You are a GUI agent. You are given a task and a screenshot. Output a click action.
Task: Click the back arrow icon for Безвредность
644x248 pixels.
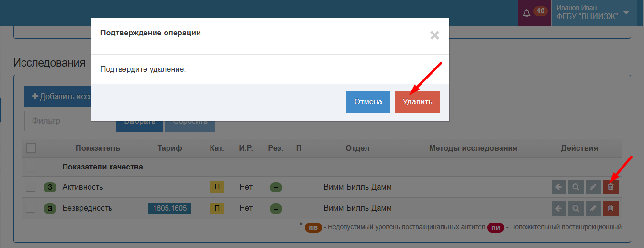559,208
